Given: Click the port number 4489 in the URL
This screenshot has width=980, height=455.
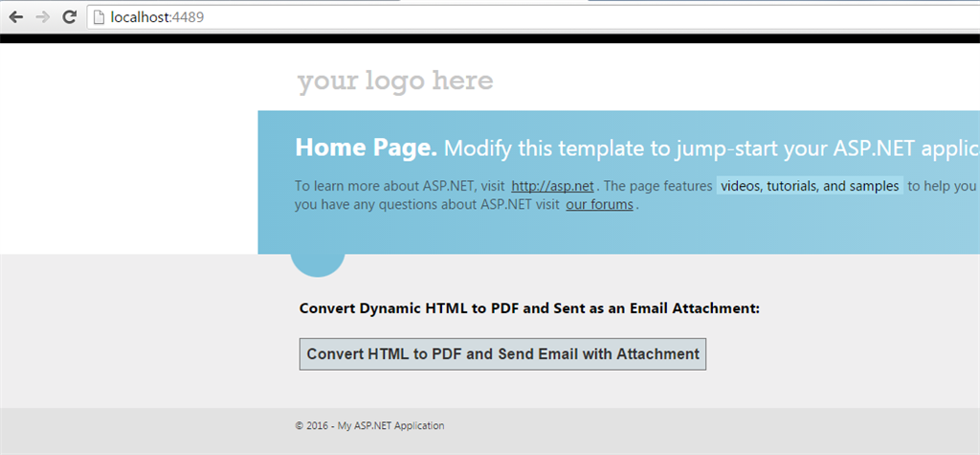Looking at the screenshot, I should [x=187, y=16].
